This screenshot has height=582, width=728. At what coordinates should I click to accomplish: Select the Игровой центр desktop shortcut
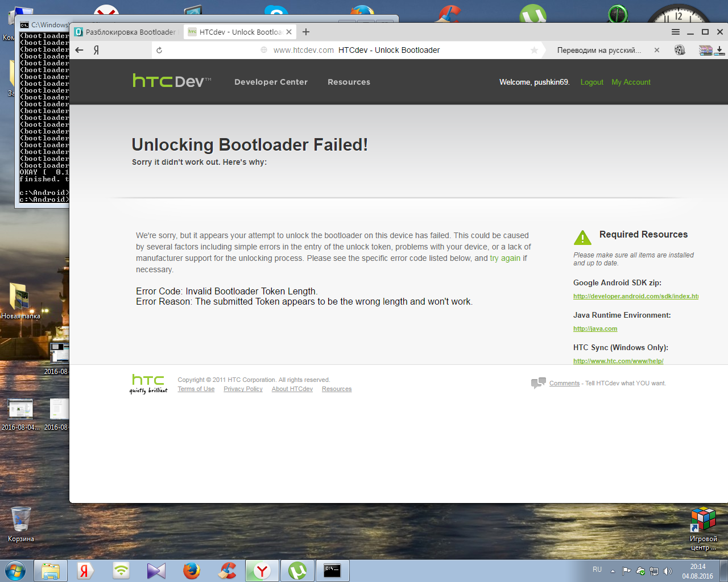tap(704, 529)
